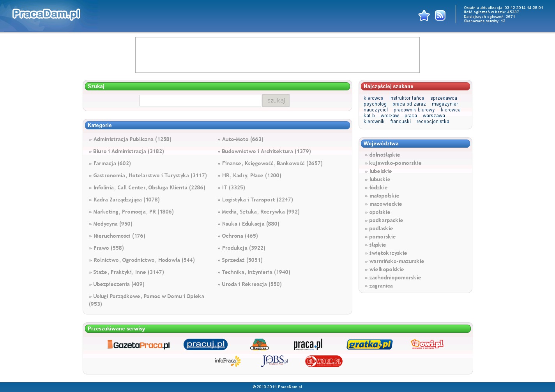Search popular term instruktor tańca

tap(407, 98)
